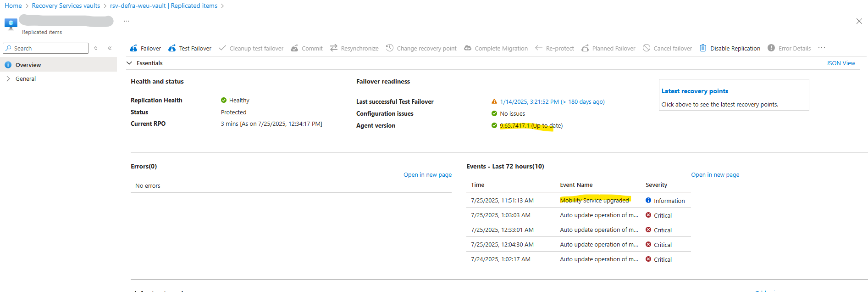Image resolution: width=868 pixels, height=292 pixels.
Task: Open the toolbar overflow ellipsis menu
Action: point(822,48)
